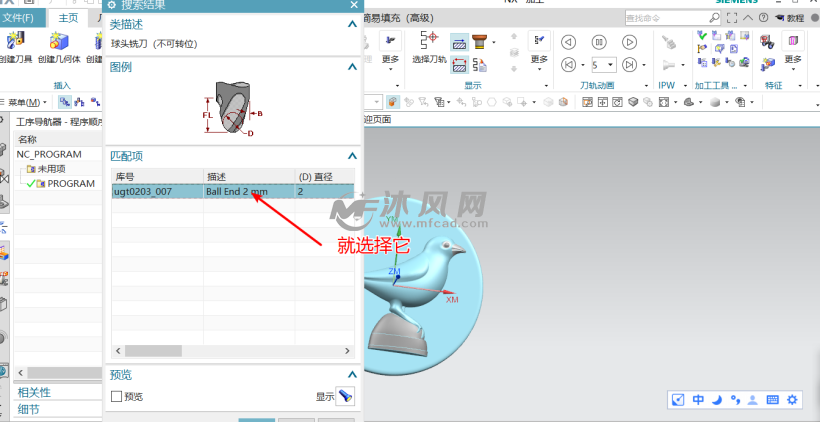The width and height of the screenshot is (820, 422).
Task: Open animation speed combo box showing 5
Action: (603, 65)
